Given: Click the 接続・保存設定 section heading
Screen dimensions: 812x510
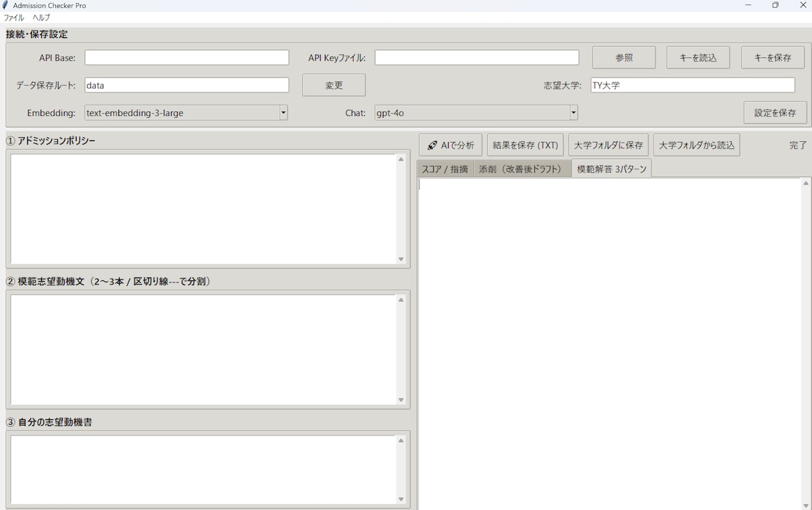Looking at the screenshot, I should point(37,34).
